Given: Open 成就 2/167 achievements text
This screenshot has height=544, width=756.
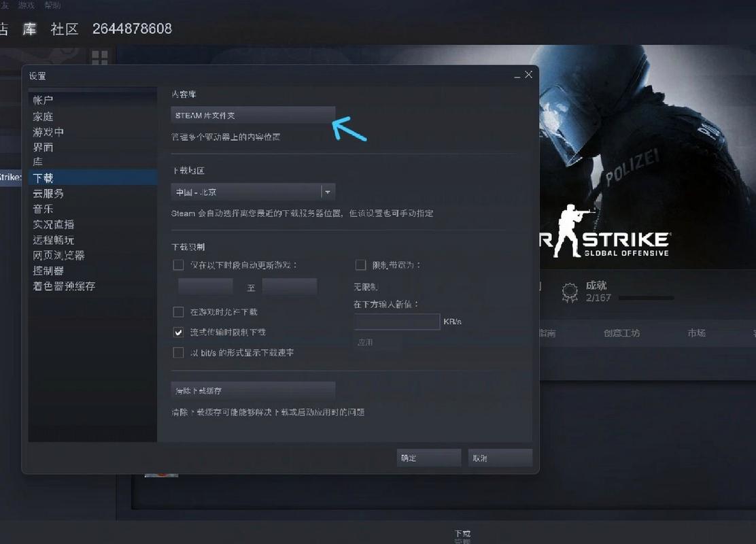Looking at the screenshot, I should [x=598, y=291].
